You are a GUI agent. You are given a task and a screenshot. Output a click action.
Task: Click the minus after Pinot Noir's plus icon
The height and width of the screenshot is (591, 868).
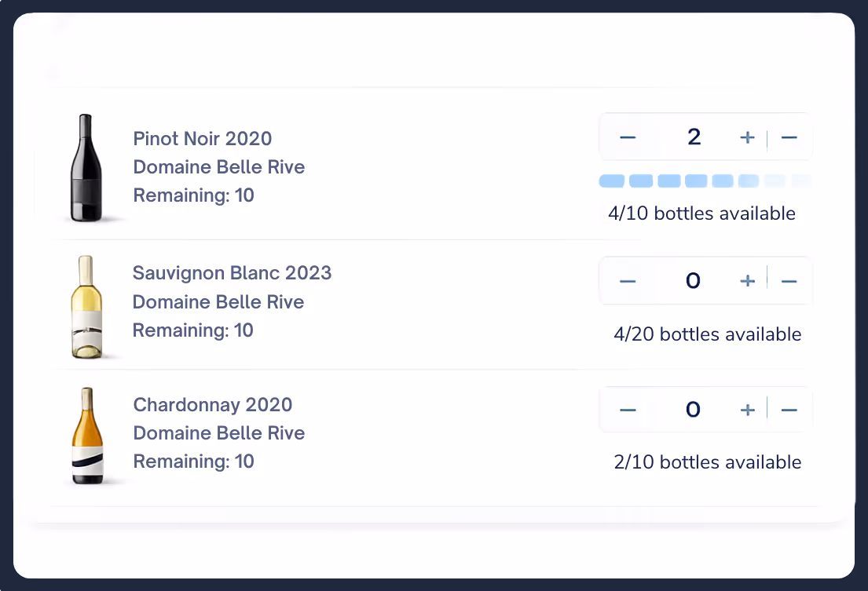coord(789,138)
